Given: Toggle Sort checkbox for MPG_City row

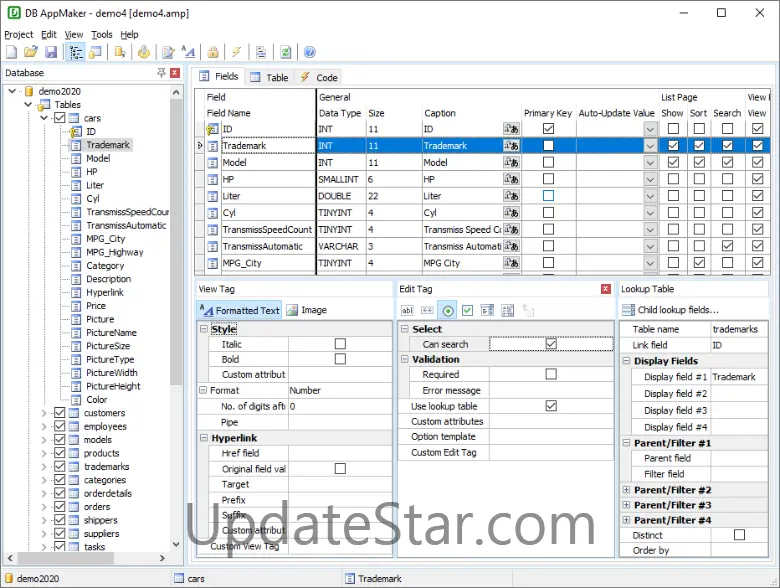Looking at the screenshot, I should coord(699,262).
